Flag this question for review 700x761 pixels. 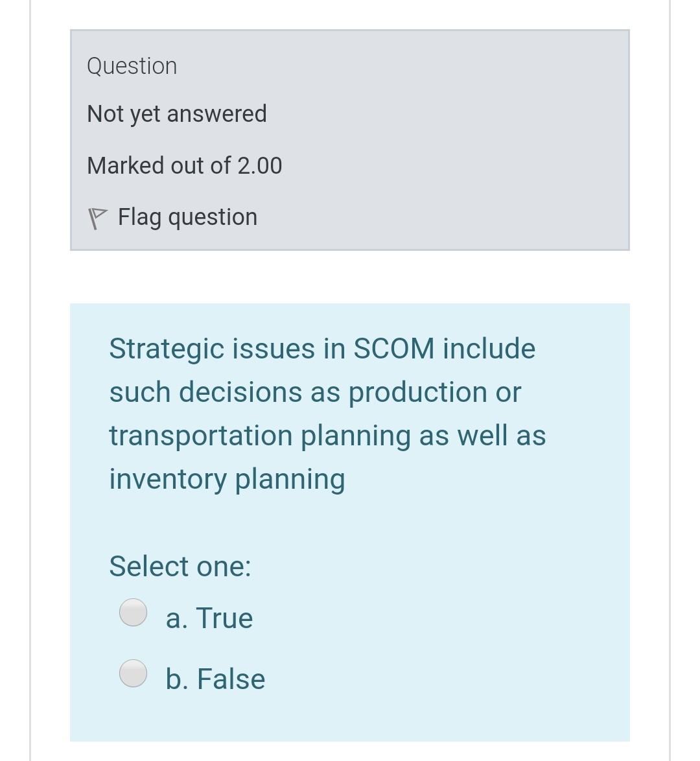(x=187, y=217)
